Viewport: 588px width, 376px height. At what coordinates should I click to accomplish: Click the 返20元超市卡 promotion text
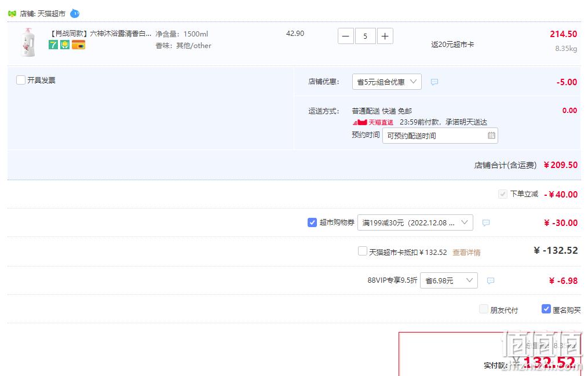tap(452, 44)
